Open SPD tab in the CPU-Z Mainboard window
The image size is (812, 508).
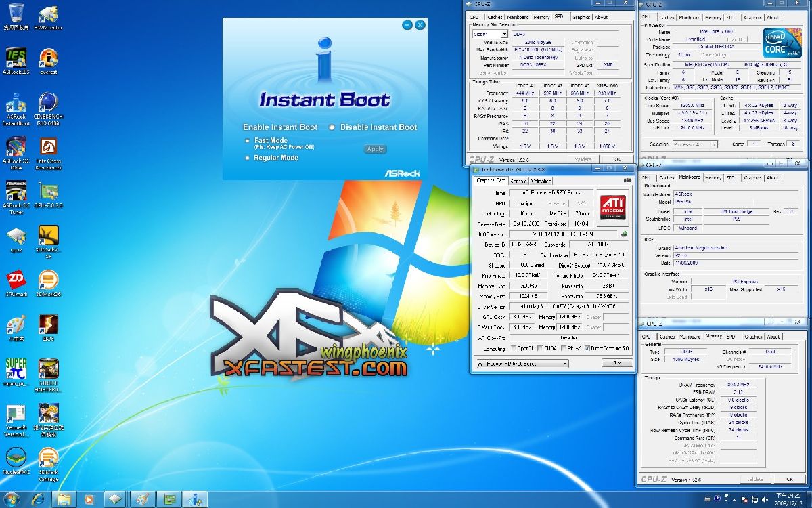pyautogui.click(x=731, y=178)
